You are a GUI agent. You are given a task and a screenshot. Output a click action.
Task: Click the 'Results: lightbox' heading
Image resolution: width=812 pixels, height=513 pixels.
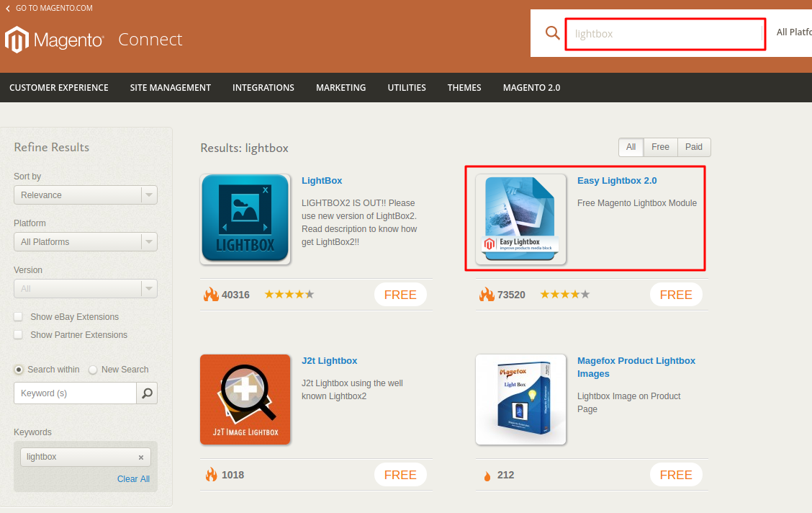pyautogui.click(x=245, y=148)
